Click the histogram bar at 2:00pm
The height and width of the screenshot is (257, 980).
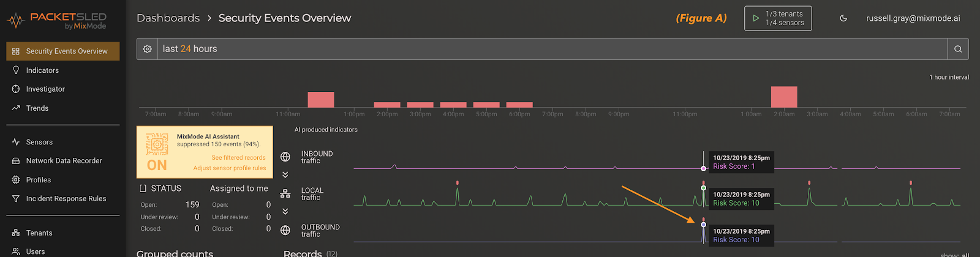click(x=387, y=105)
